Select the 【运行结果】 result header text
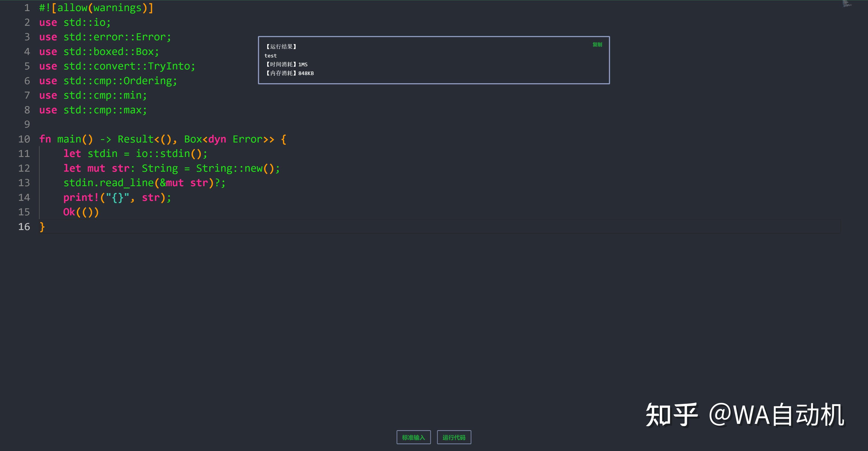This screenshot has height=451, width=868. (x=281, y=47)
